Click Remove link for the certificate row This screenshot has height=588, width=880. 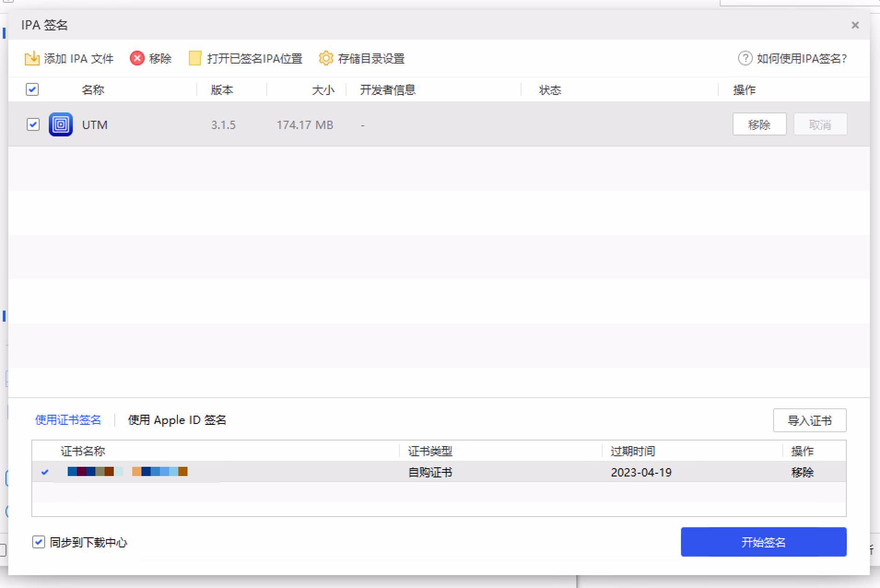[x=802, y=472]
